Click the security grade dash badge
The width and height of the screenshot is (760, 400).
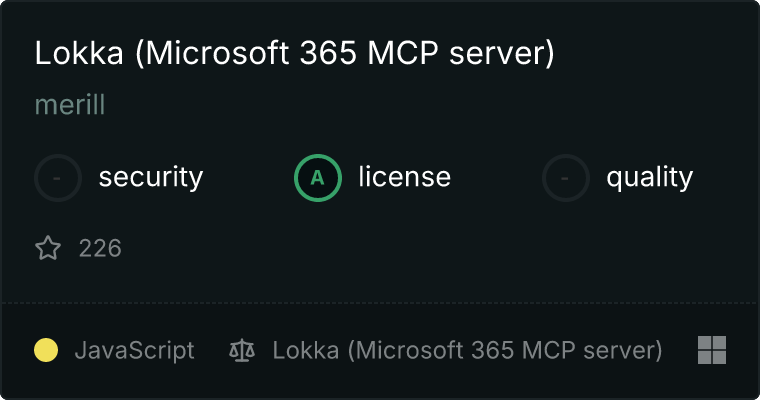pos(58,178)
